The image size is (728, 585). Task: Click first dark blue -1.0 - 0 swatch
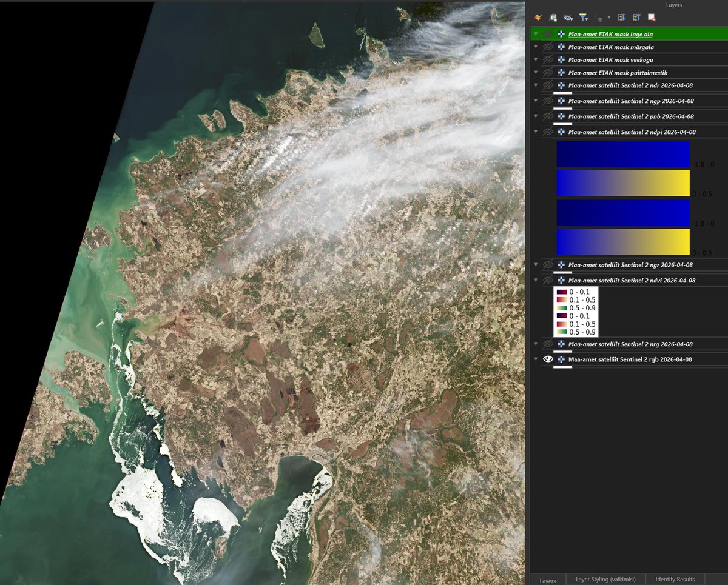coord(623,153)
